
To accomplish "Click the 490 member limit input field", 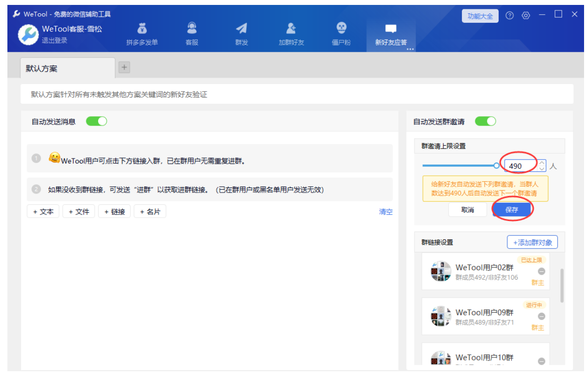I will click(521, 166).
